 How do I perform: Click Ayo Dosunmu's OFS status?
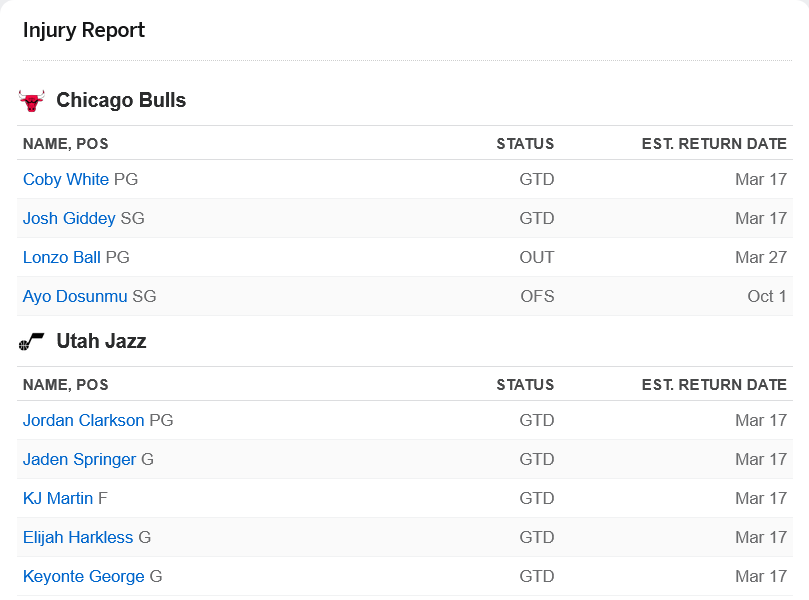point(537,296)
